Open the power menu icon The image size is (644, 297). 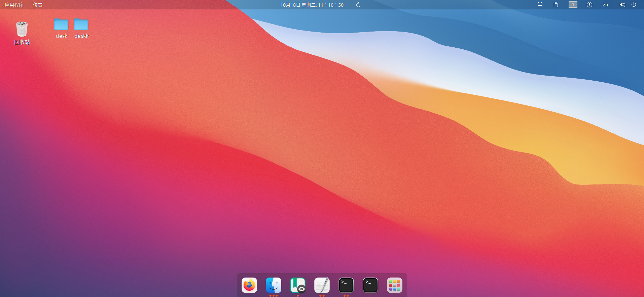point(634,5)
